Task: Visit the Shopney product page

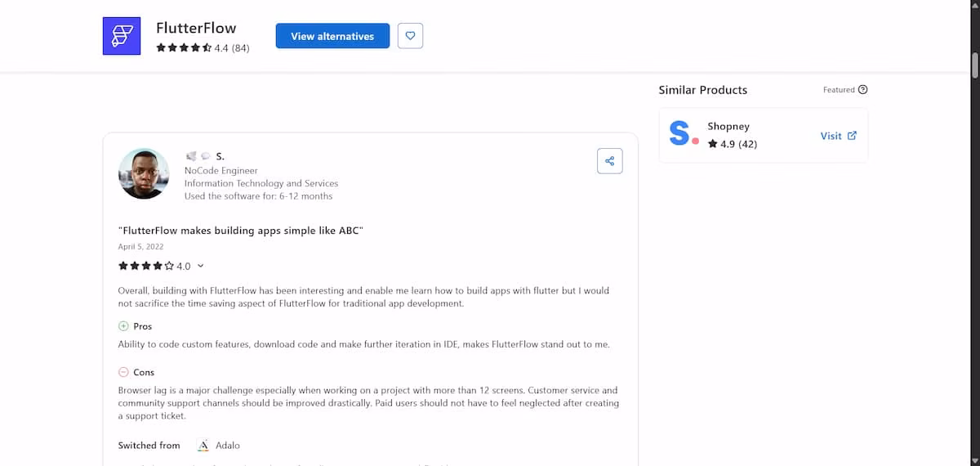Action: [838, 136]
